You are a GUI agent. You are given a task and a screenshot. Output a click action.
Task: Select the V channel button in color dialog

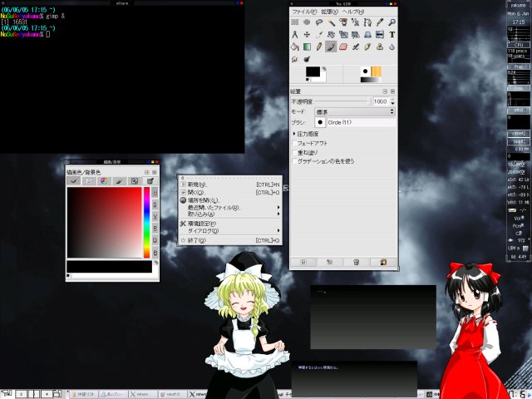[155, 216]
